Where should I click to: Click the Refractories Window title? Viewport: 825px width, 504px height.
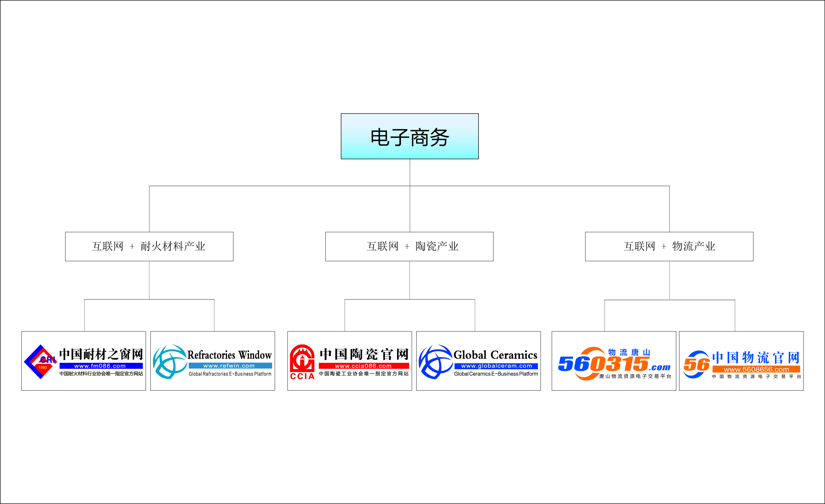point(229,355)
